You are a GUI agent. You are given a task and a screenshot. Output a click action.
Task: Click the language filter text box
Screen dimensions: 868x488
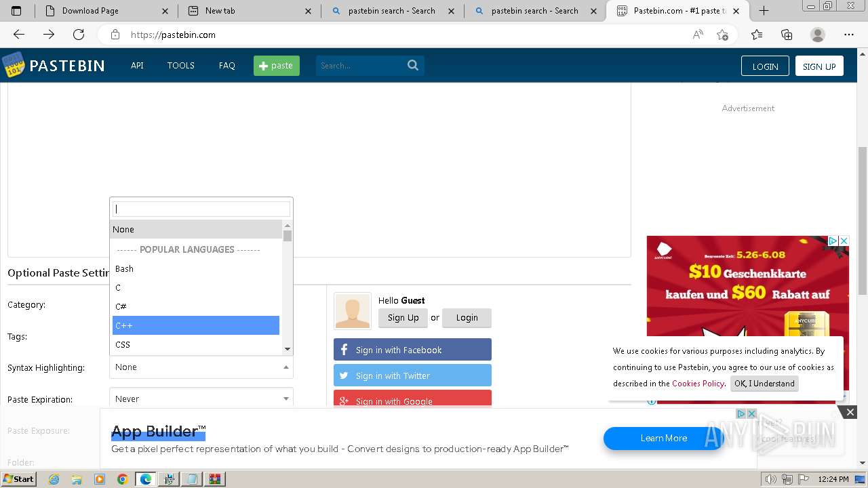[201, 209]
